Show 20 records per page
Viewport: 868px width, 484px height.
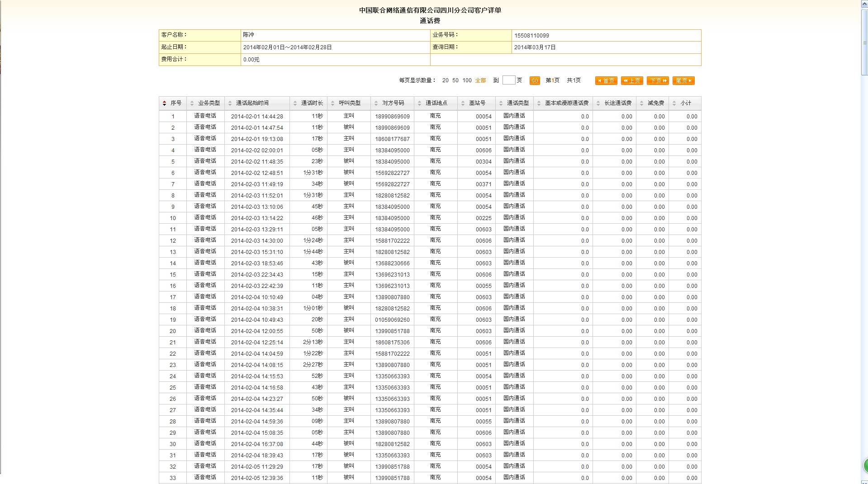click(445, 80)
